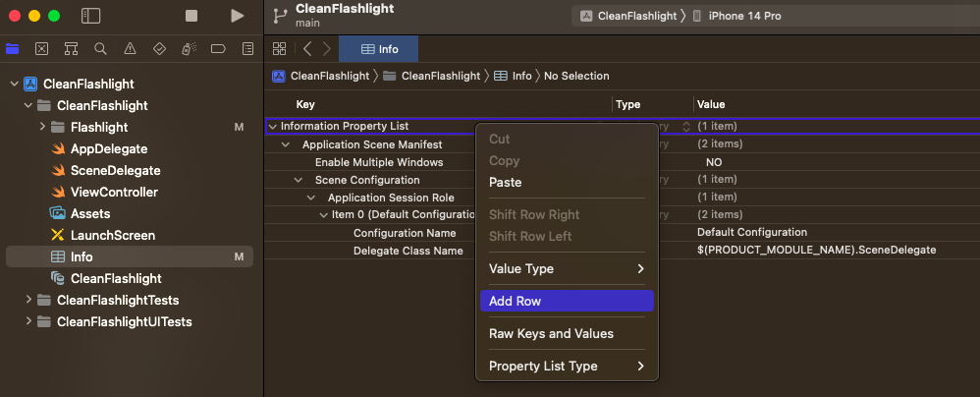Click the Key column header

click(305, 104)
